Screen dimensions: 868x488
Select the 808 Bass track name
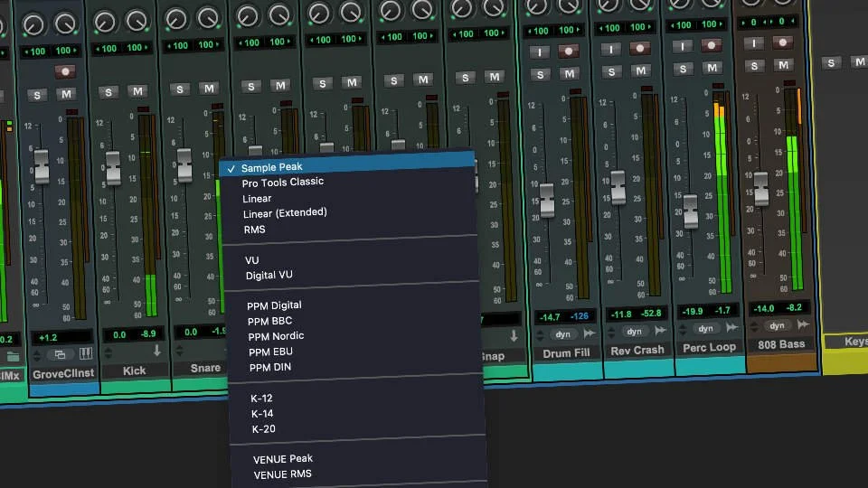[x=781, y=344]
